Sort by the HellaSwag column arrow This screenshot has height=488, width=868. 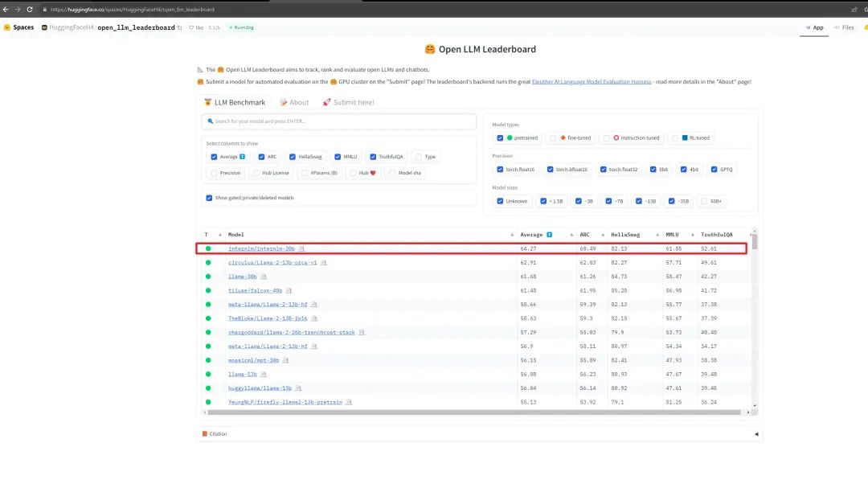click(x=657, y=235)
